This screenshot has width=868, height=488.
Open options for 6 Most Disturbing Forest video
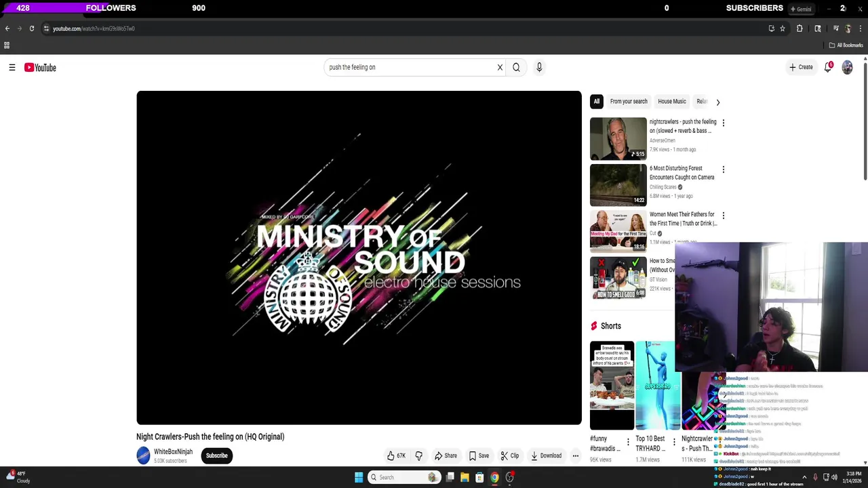[x=723, y=169]
